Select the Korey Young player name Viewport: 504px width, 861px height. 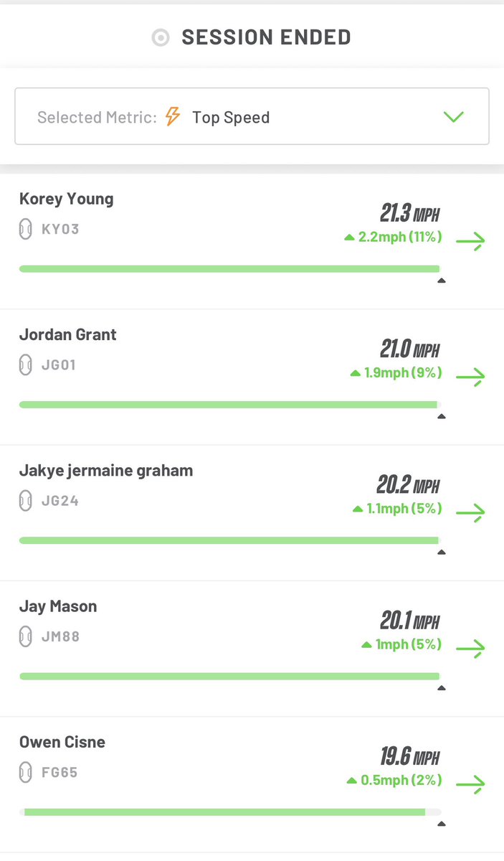pyautogui.click(x=66, y=199)
